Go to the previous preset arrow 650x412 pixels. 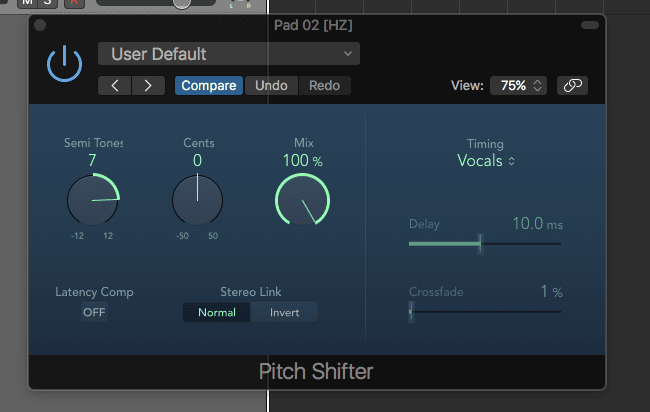point(115,85)
